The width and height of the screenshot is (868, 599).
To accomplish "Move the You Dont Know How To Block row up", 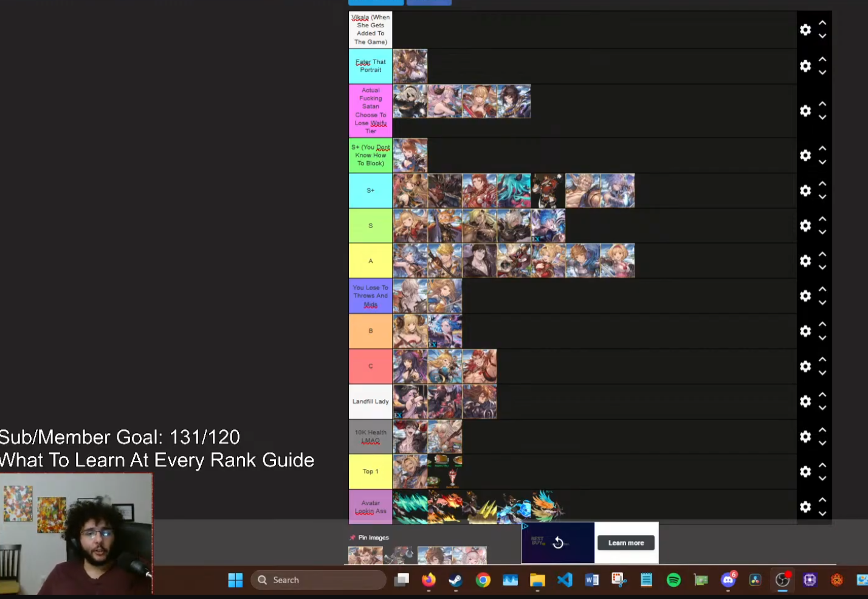I will point(822,148).
